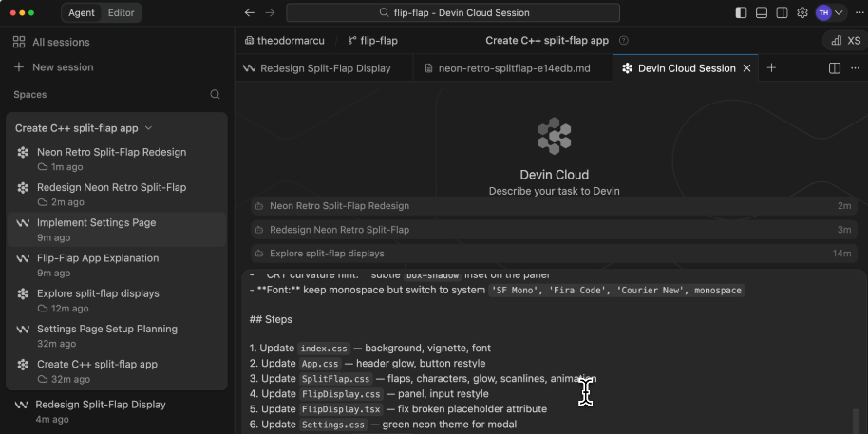This screenshot has height=434, width=868.
Task: Click file icon in neon-retro-splitflap tab
Action: [x=428, y=68]
